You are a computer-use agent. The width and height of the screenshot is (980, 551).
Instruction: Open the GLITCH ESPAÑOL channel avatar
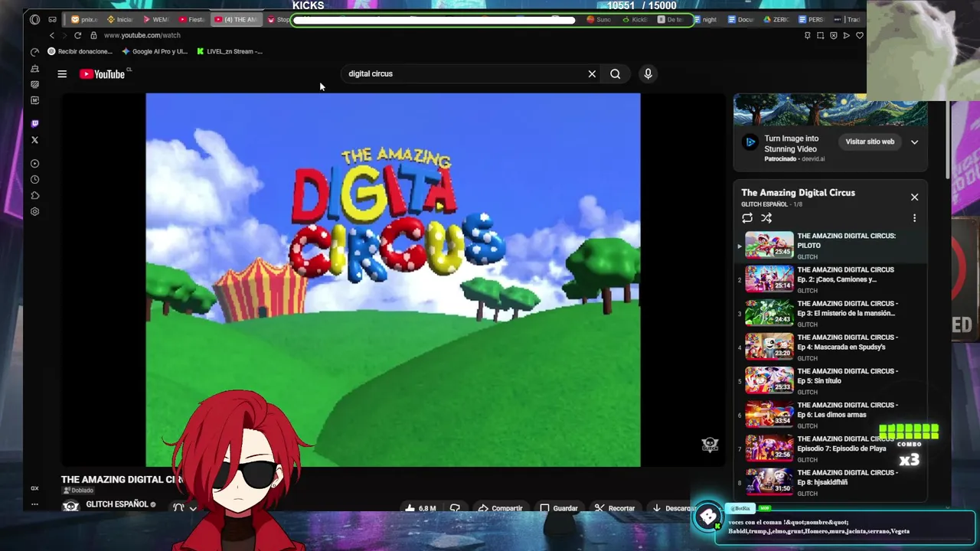coord(70,507)
